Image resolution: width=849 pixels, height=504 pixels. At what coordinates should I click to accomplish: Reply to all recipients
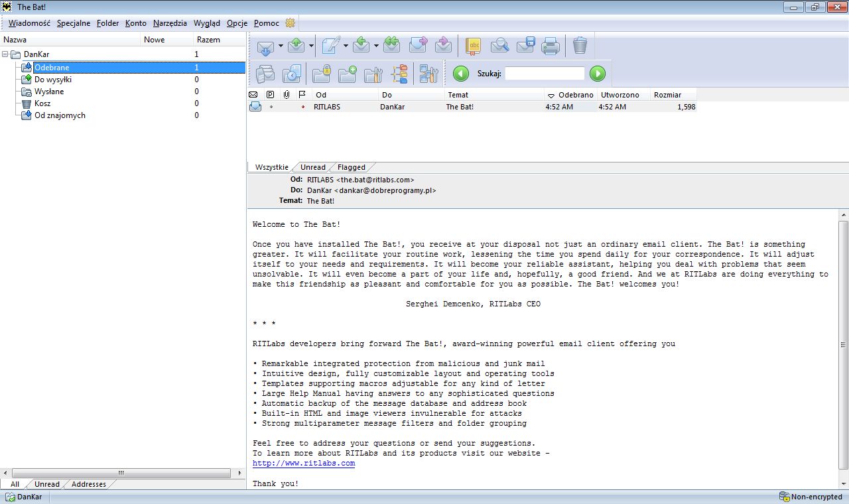(x=393, y=45)
